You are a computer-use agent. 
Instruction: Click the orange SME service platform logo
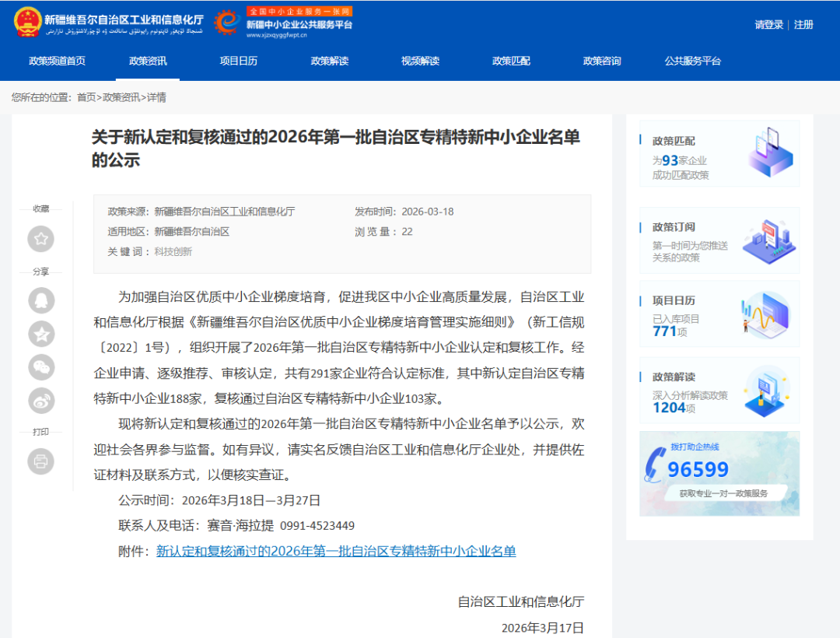tap(226, 23)
